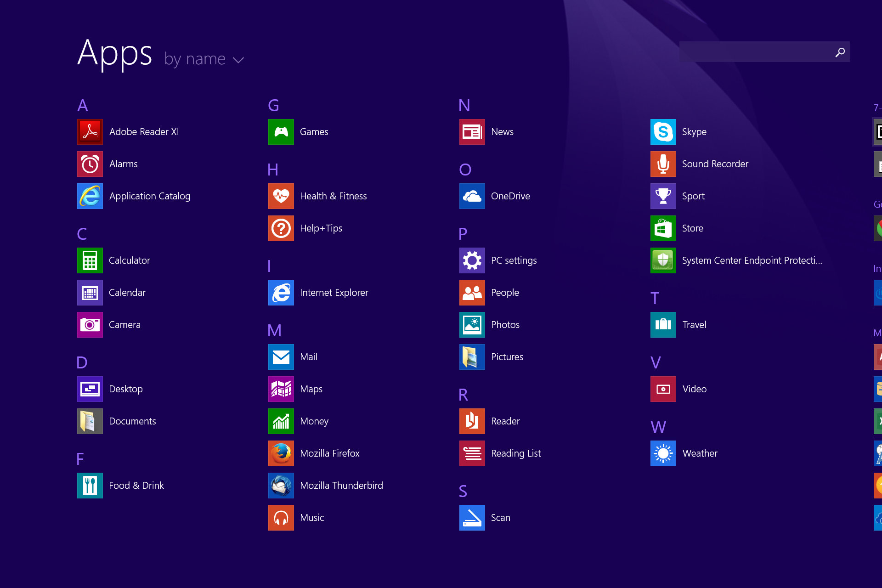This screenshot has width=882, height=588.
Task: Open the Store app icon
Action: click(x=663, y=228)
